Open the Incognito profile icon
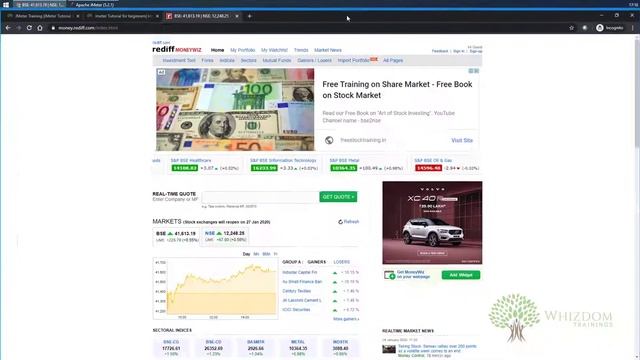This screenshot has height=360, width=640. [600, 28]
